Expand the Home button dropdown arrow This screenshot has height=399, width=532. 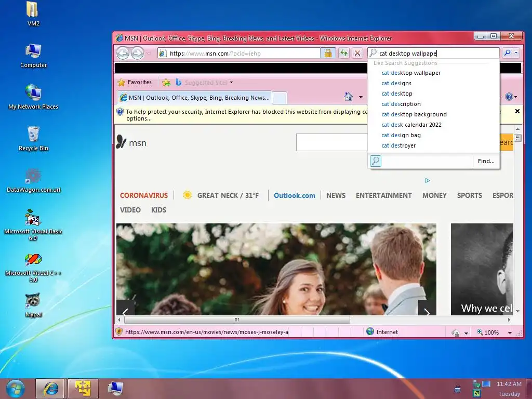coord(361,97)
